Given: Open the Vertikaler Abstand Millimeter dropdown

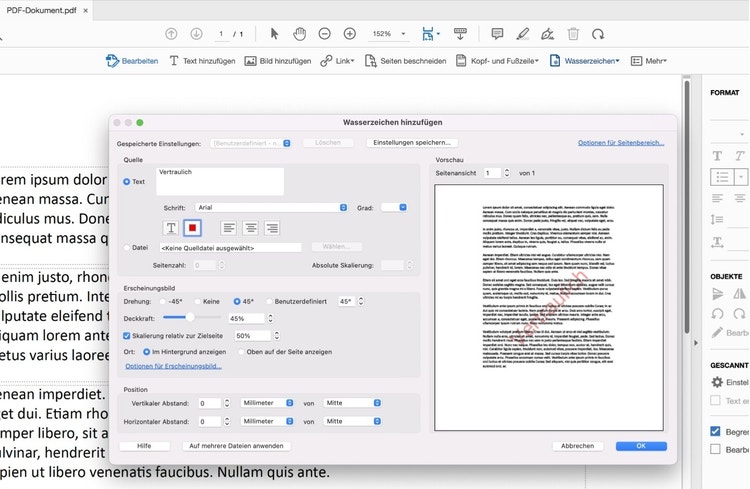Looking at the screenshot, I should coord(267,403).
